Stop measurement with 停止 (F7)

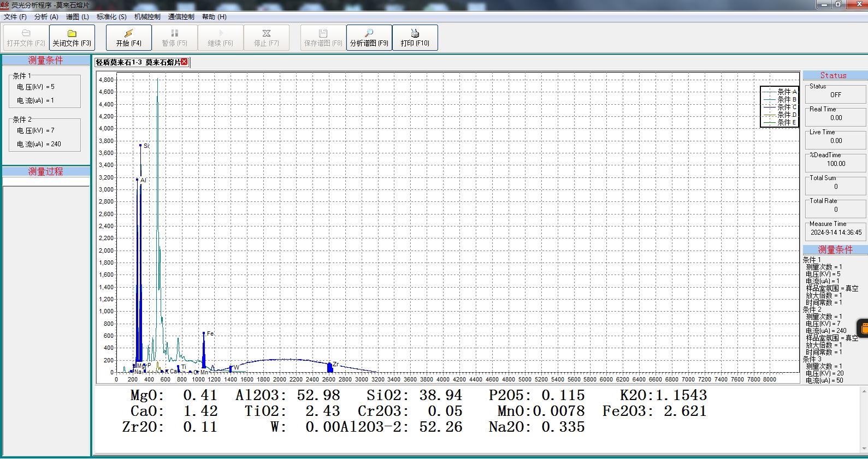266,38
